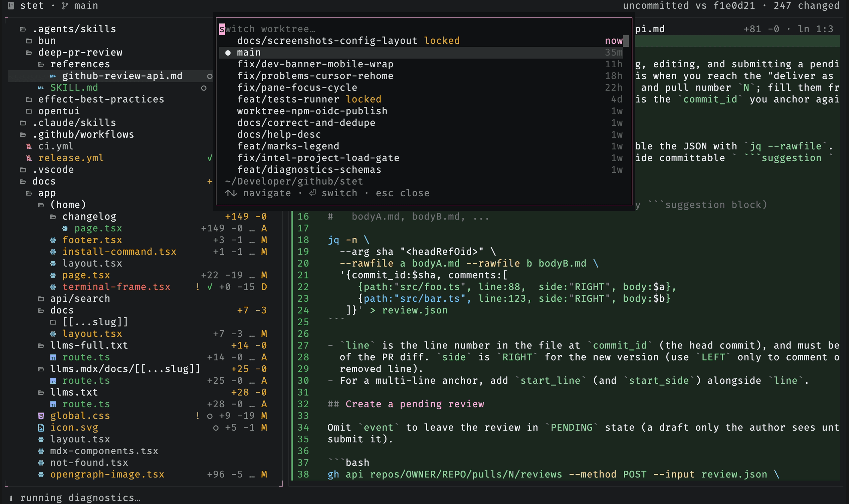
Task: Collapse the changelog folder
Action: tap(53, 217)
